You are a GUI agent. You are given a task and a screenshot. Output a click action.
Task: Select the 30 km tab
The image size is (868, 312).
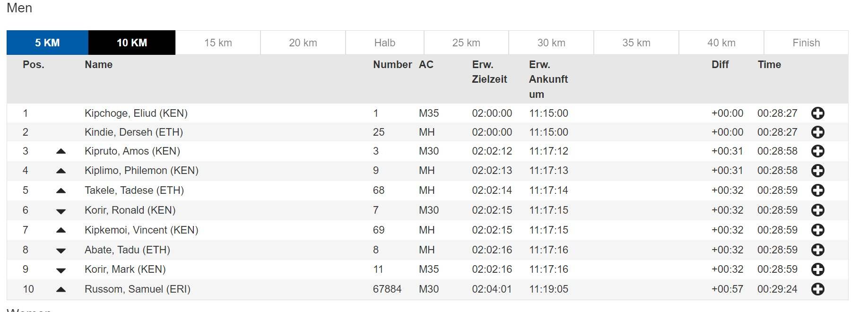[551, 43]
